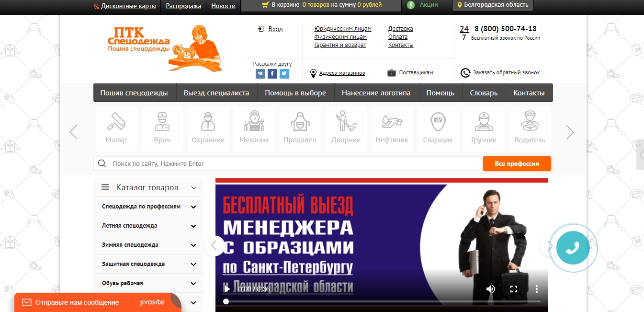Open the Распродажа link
644x312 pixels.
click(184, 6)
